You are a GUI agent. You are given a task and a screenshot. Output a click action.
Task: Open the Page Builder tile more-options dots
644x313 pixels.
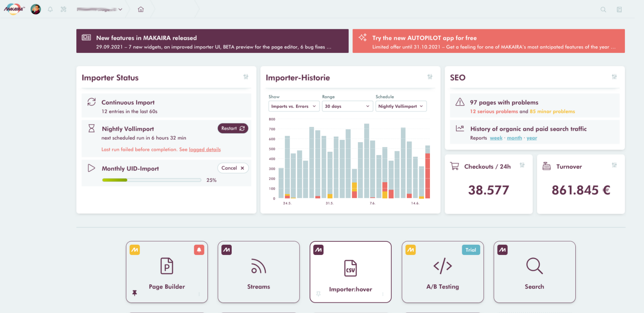(199, 294)
